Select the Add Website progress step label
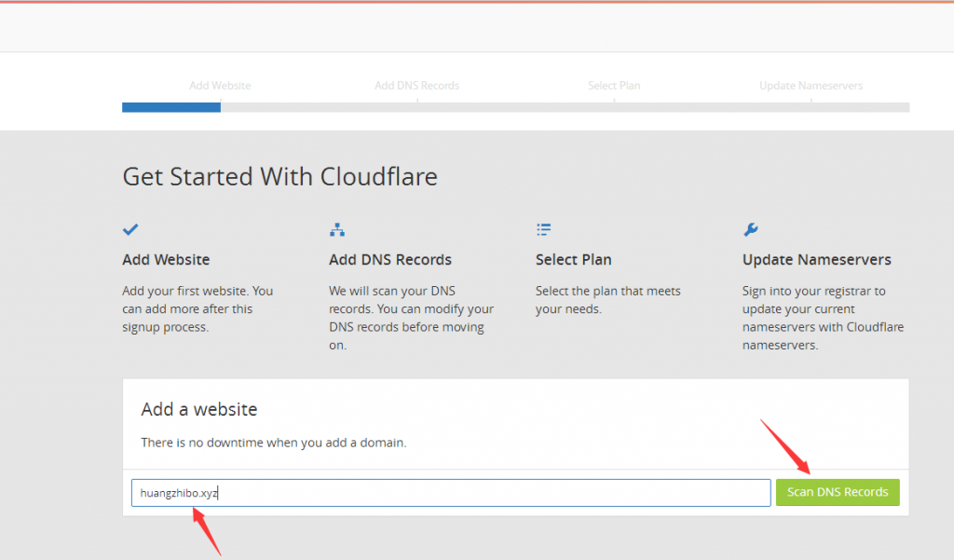Viewport: 954px width, 560px height. 220,86
